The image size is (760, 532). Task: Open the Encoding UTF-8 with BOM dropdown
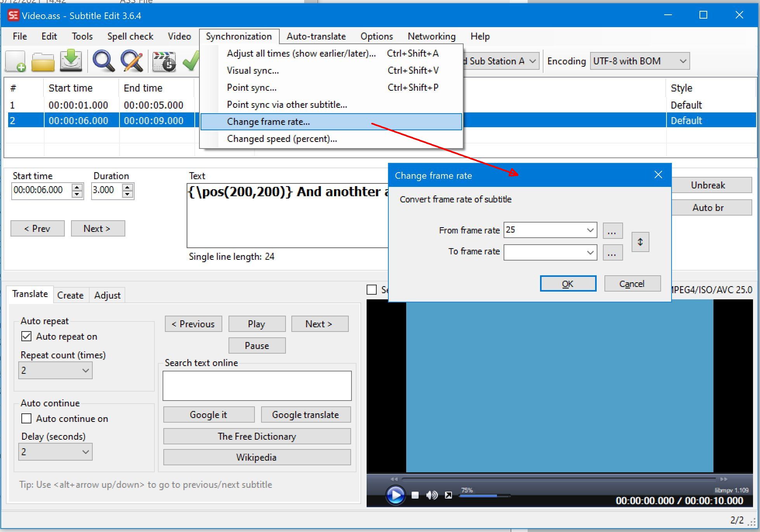pos(683,61)
